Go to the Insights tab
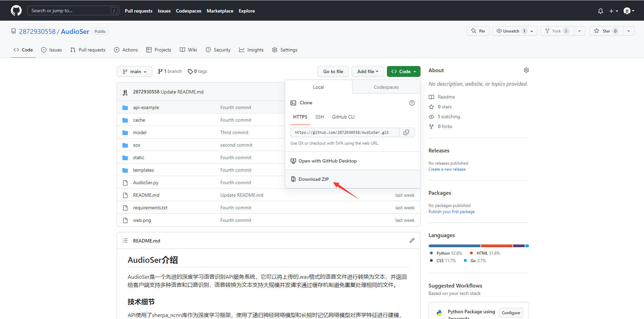644x319 pixels. pyautogui.click(x=251, y=50)
